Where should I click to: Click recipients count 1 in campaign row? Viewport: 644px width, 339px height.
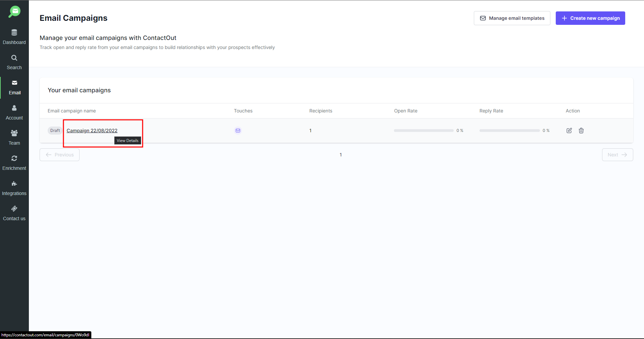[310, 131]
